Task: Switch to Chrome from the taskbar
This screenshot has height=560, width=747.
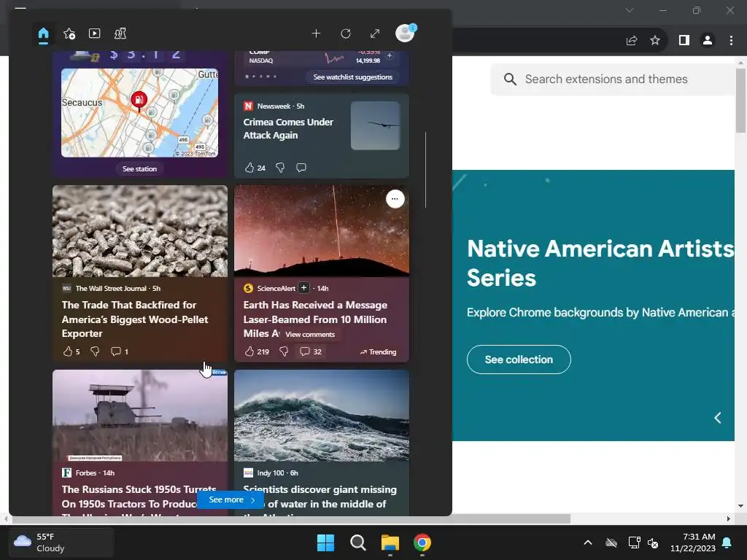Action: (x=422, y=542)
